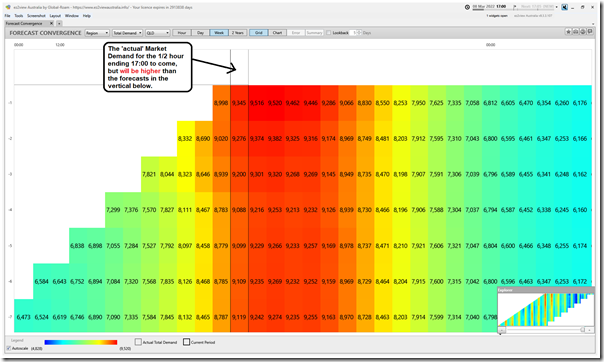Click the blue pin icon in title bar
Screen dimensions: 604x362
pos(564,7)
